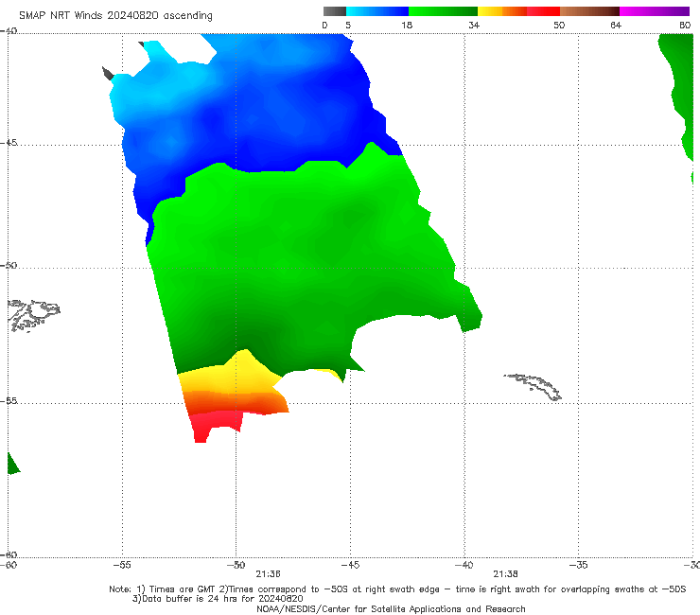Click the color bar label '18'

407,26
